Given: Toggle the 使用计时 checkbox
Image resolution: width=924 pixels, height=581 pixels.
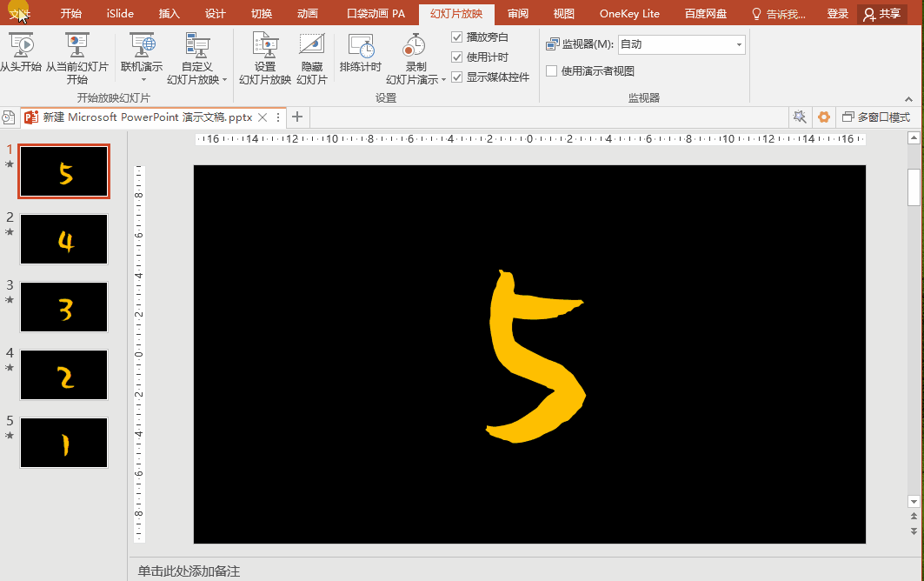Looking at the screenshot, I should [x=457, y=57].
